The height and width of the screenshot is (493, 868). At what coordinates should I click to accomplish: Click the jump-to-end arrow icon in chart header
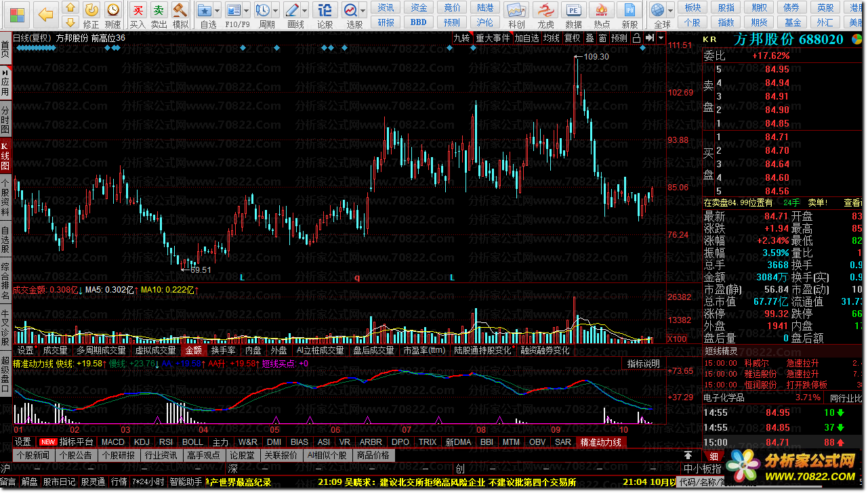click(x=649, y=38)
